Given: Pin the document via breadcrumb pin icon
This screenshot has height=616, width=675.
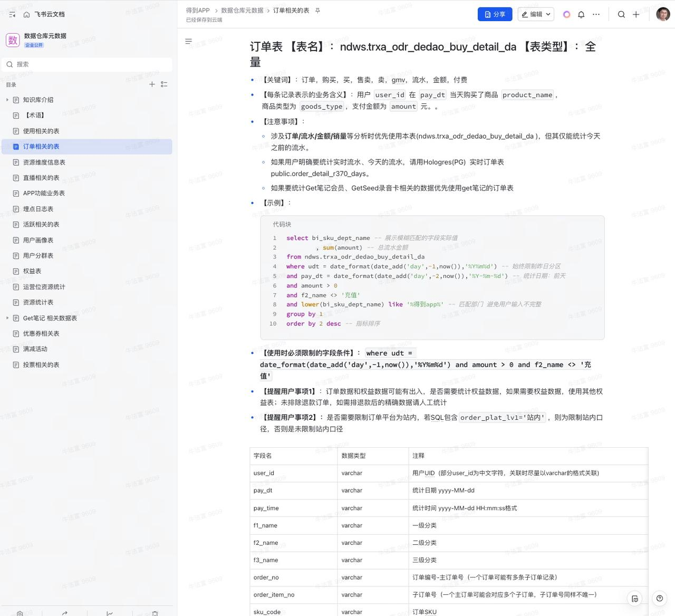Looking at the screenshot, I should pyautogui.click(x=317, y=11).
